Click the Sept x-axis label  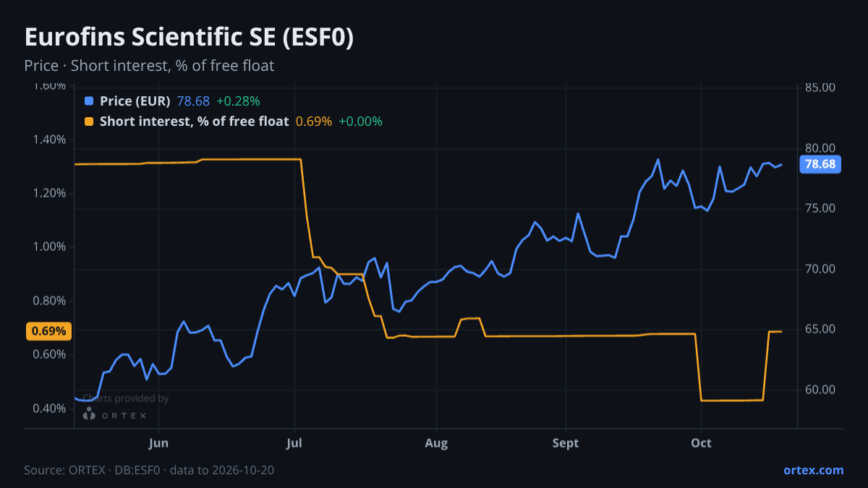[x=566, y=443]
